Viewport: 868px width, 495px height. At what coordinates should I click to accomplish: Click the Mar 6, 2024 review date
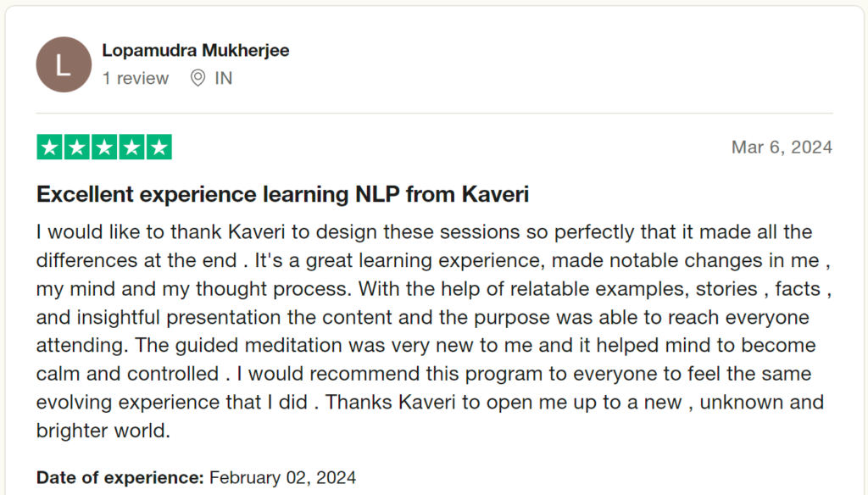pyautogui.click(x=782, y=147)
